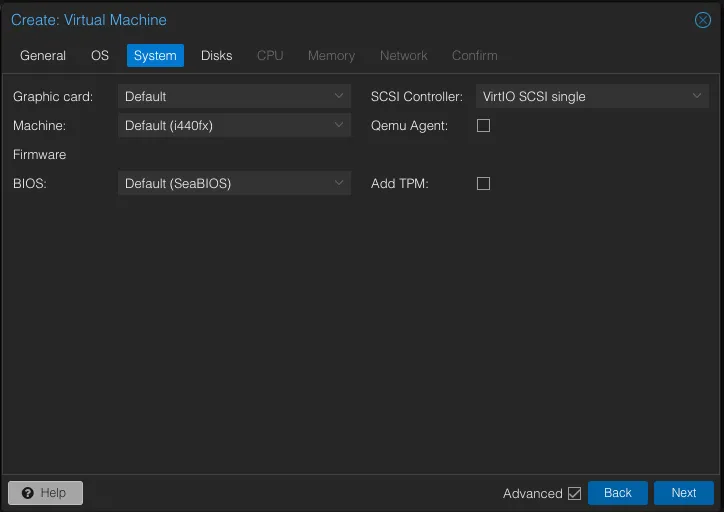The width and height of the screenshot is (724, 512).
Task: Expand the BIOS dropdown
Action: coord(339,184)
